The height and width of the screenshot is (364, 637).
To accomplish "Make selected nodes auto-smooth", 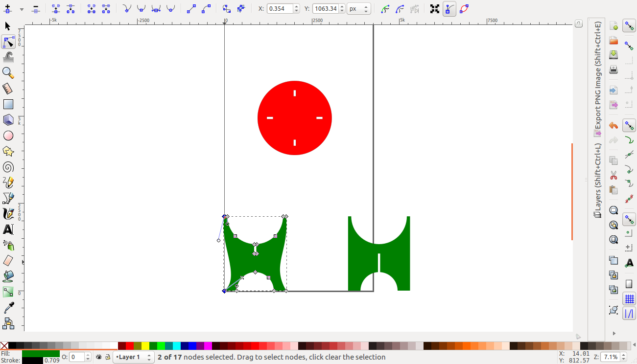I will pos(171,9).
